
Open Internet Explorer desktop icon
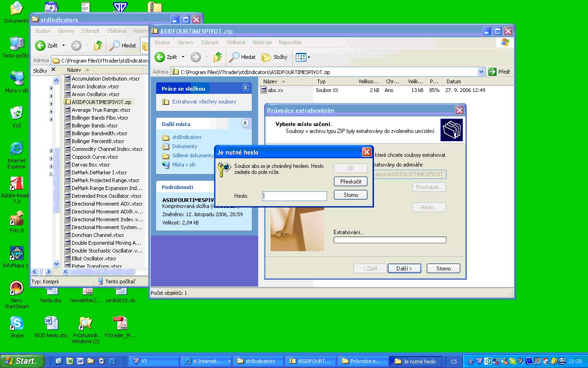tap(17, 149)
